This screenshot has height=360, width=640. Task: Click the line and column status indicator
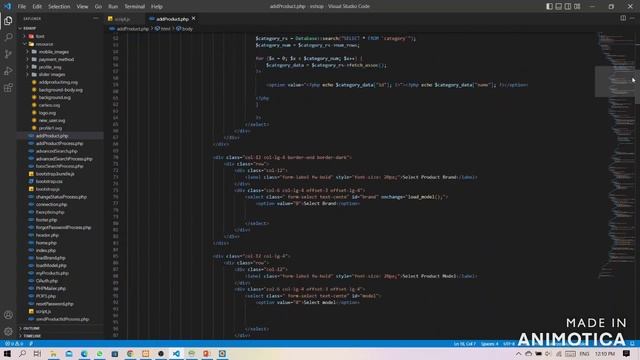pos(464,344)
